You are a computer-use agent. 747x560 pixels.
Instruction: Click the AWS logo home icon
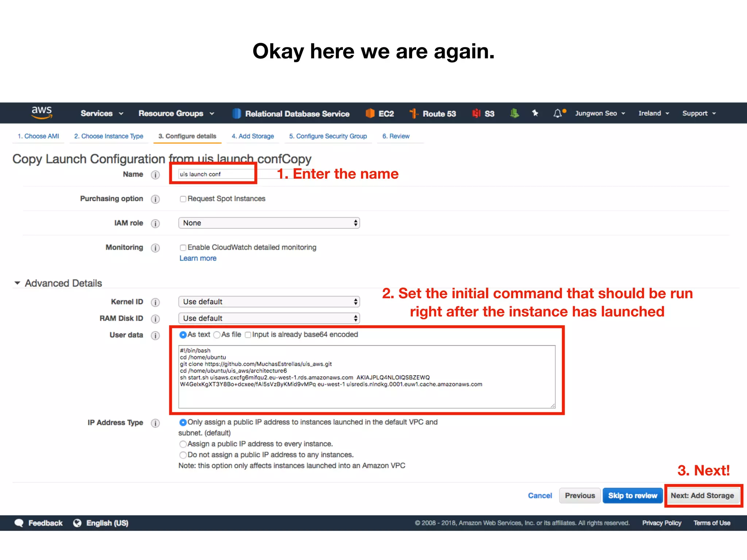click(42, 113)
